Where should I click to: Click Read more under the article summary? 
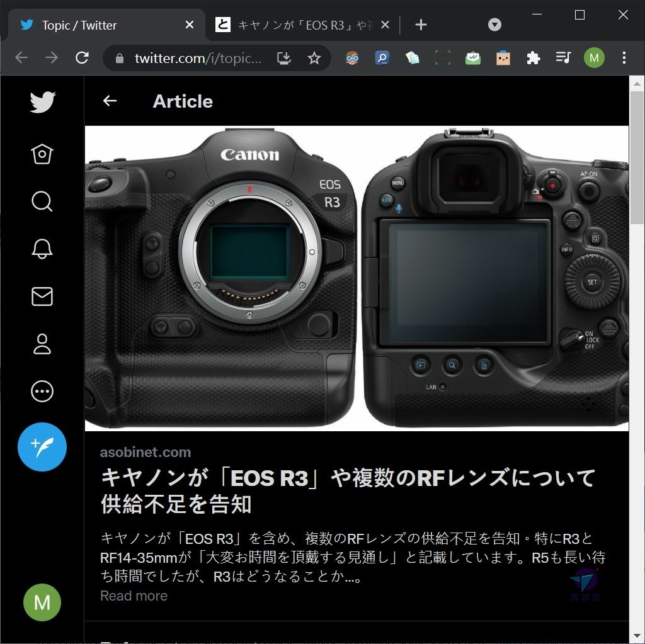click(x=134, y=596)
